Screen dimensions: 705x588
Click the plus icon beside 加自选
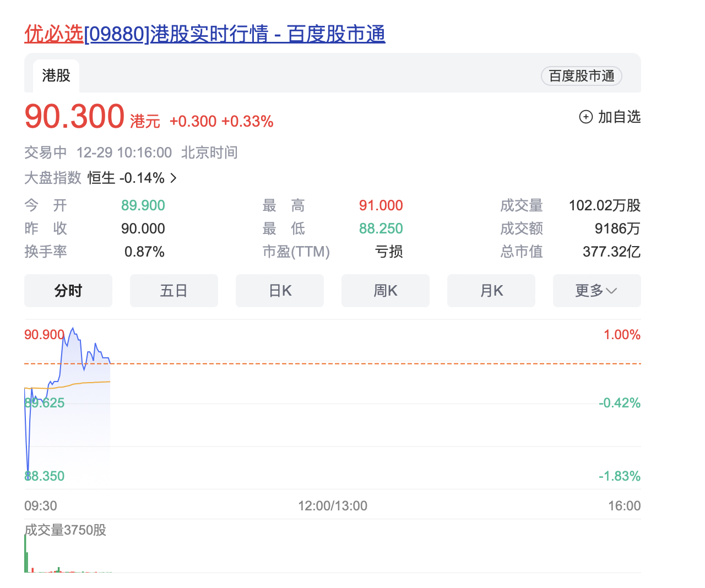585,117
